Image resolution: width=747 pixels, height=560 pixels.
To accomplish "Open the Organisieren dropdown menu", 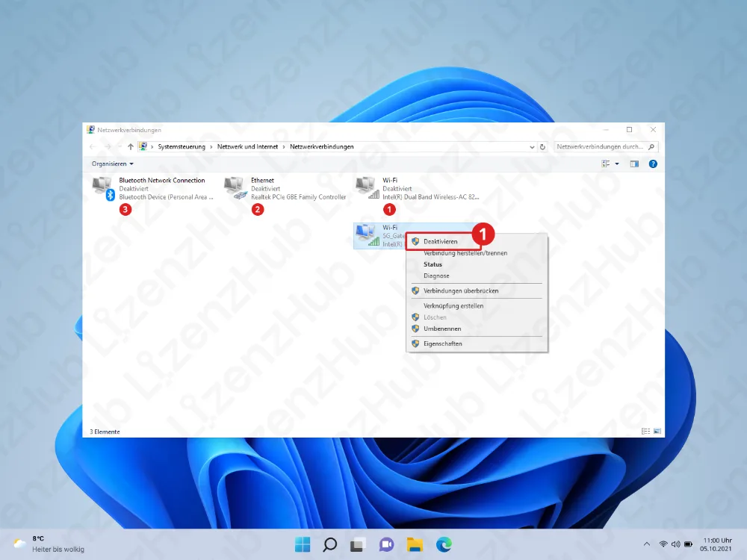I will pyautogui.click(x=111, y=164).
